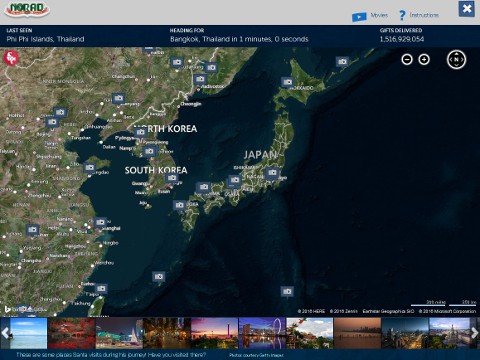
Task: Open camera marker on the Kuril Islands
Action: pyautogui.click(x=342, y=62)
